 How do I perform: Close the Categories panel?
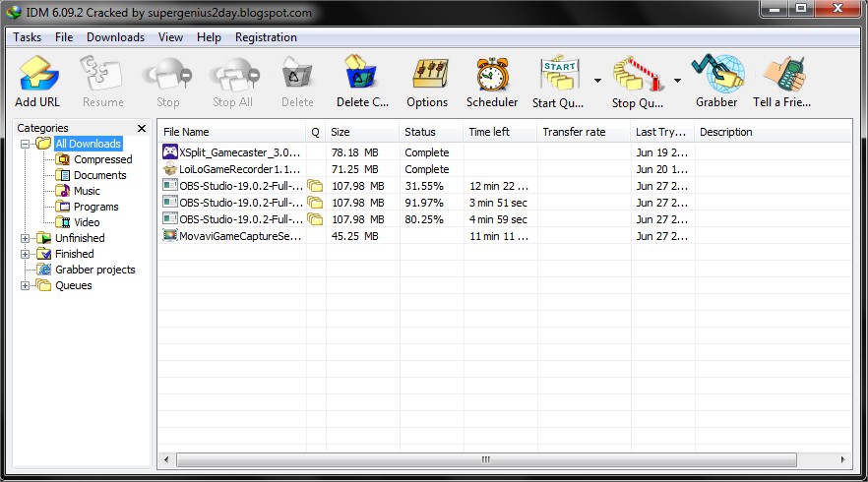(142, 129)
